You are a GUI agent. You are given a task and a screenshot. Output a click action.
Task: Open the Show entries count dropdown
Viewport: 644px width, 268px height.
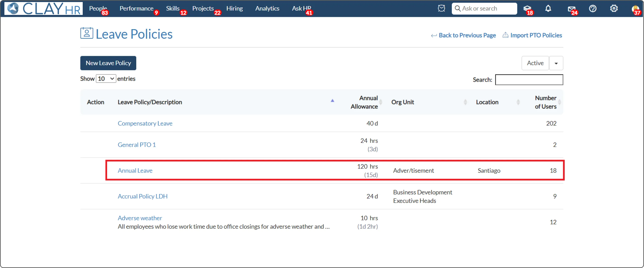pos(106,78)
